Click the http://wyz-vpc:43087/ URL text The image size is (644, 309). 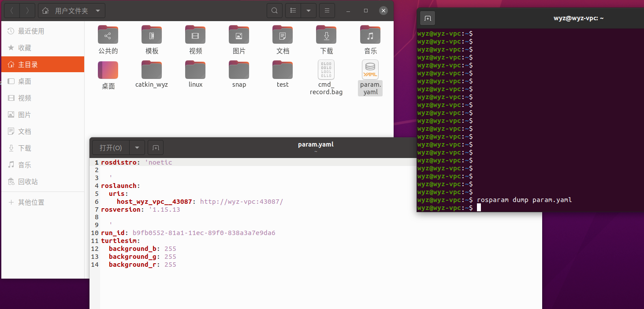[x=242, y=202]
